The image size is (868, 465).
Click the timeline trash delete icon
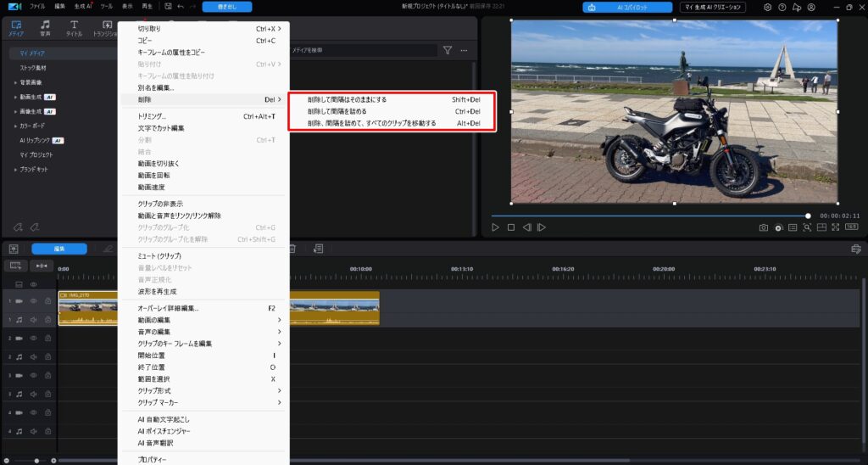pos(292,249)
